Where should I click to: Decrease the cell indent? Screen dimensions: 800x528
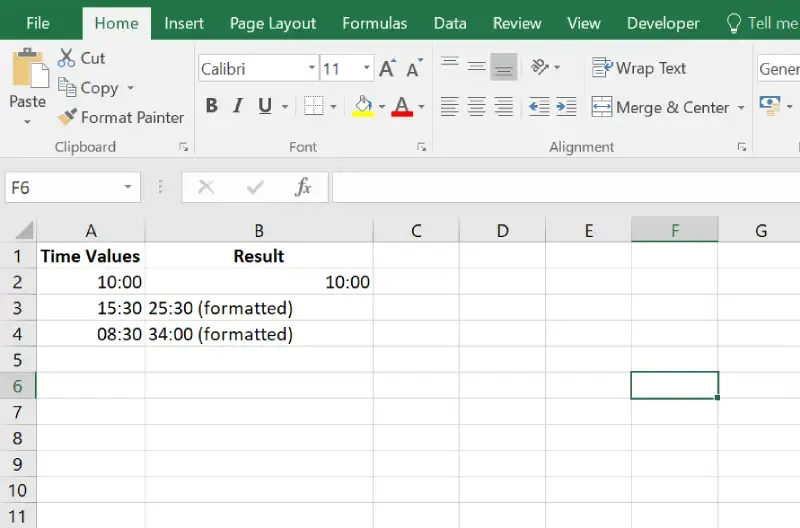539,107
